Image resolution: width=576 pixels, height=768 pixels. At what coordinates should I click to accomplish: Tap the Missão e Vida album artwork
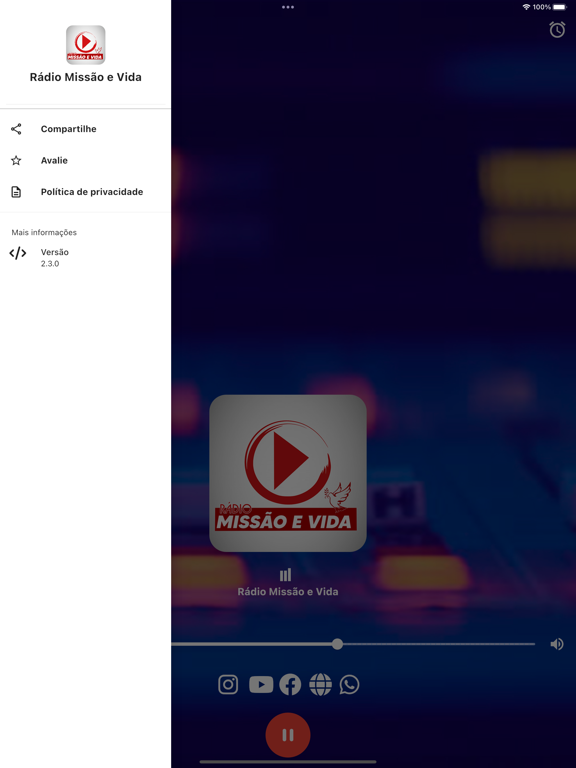click(288, 473)
